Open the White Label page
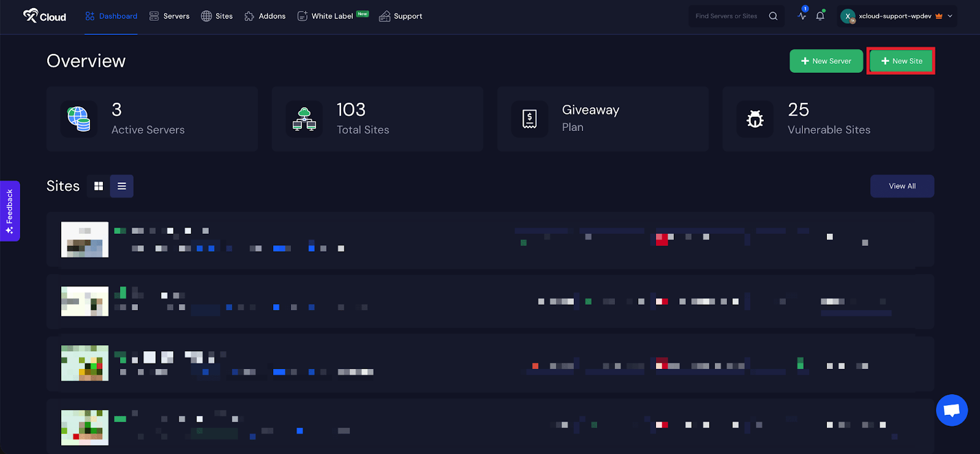The width and height of the screenshot is (980, 454). pyautogui.click(x=333, y=16)
